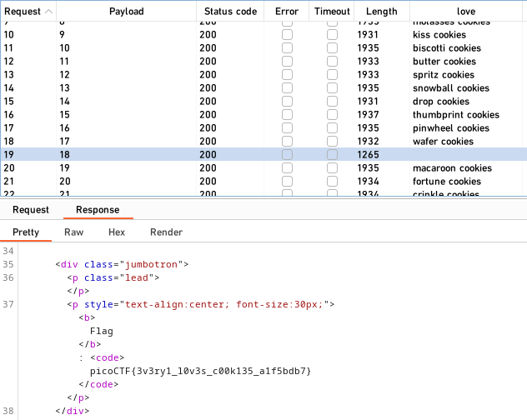Toggle Timeout checkbox for request 10
Viewport: 527px width, 420px height.
point(332,35)
